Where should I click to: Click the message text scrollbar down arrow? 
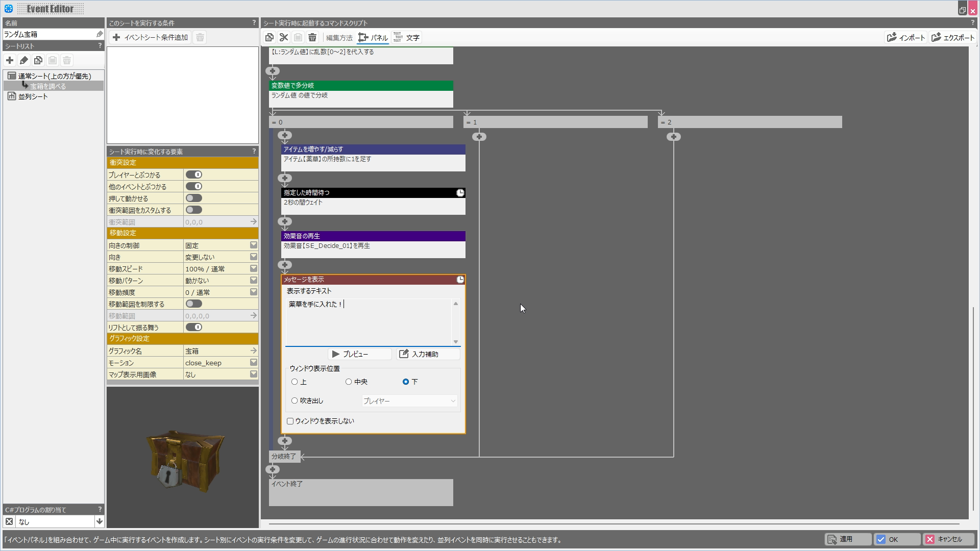tap(456, 342)
